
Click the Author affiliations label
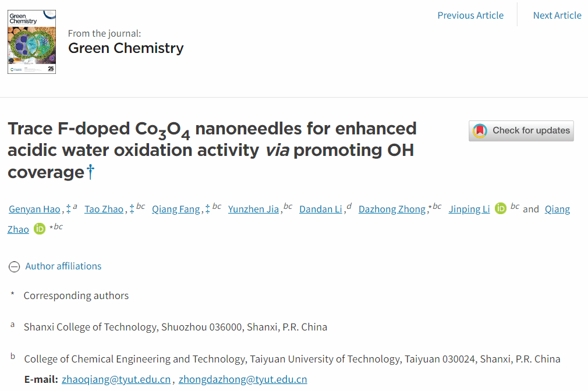pos(63,266)
